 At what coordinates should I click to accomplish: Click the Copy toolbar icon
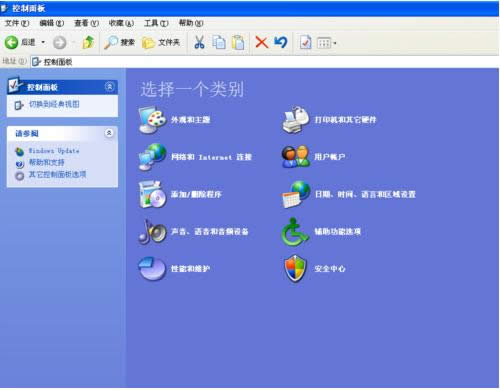click(x=219, y=42)
